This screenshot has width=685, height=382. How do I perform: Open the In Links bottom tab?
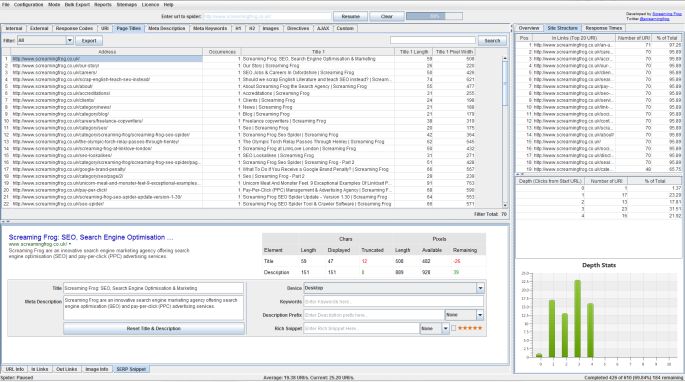click(40, 369)
